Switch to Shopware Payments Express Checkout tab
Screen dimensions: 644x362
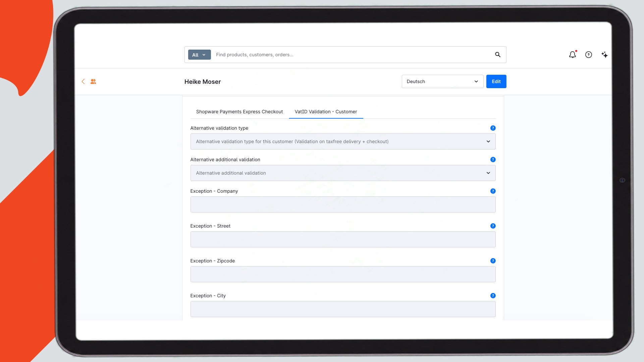(239, 112)
